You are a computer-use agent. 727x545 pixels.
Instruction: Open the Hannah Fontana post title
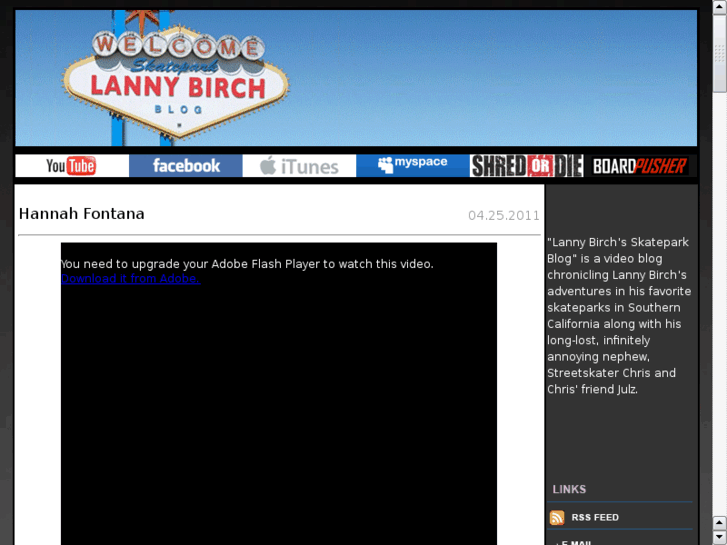[x=82, y=214]
